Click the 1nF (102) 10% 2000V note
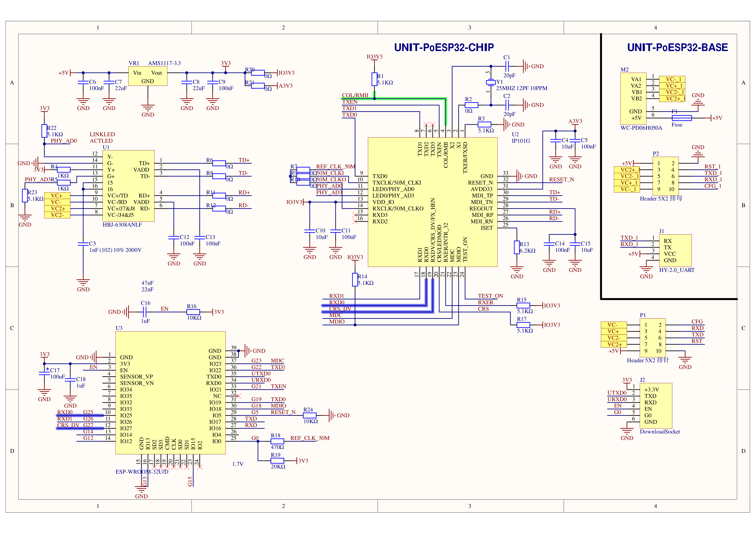This screenshot has height=534, width=756. 115,250
